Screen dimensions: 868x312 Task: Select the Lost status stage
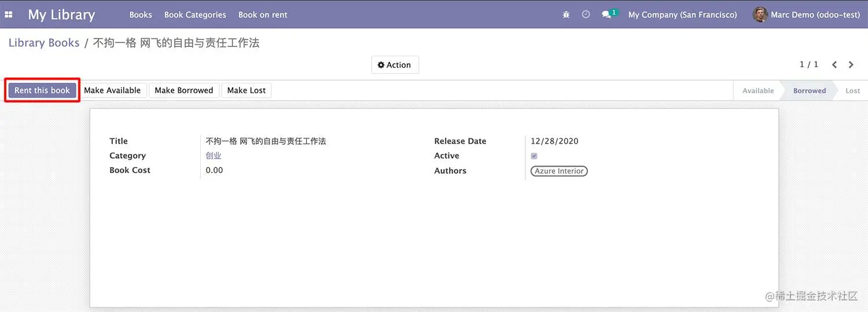(x=852, y=91)
